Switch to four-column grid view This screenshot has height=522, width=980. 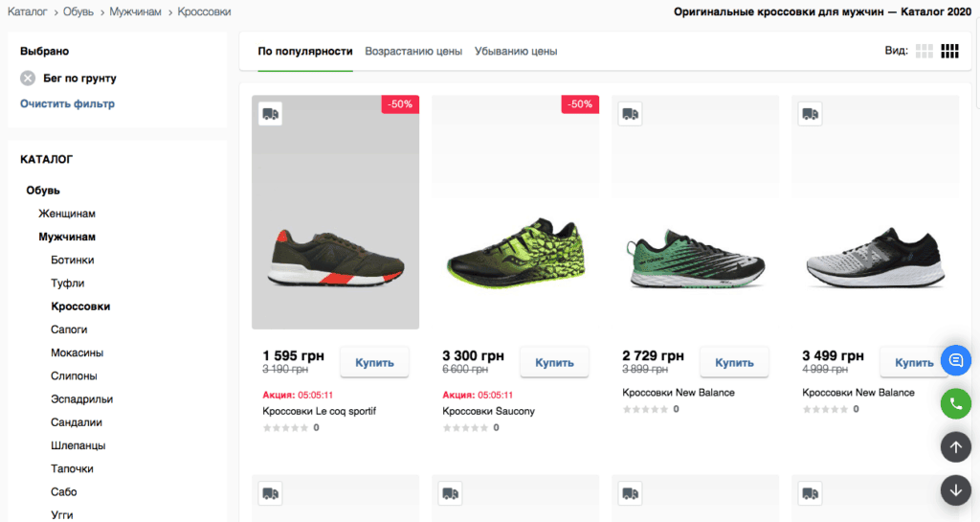coord(949,52)
